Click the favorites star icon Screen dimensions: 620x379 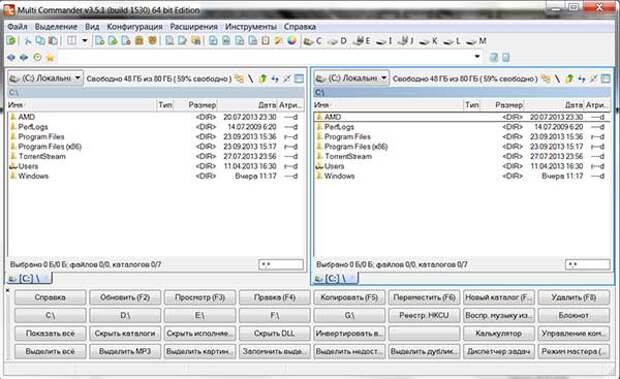point(50,58)
